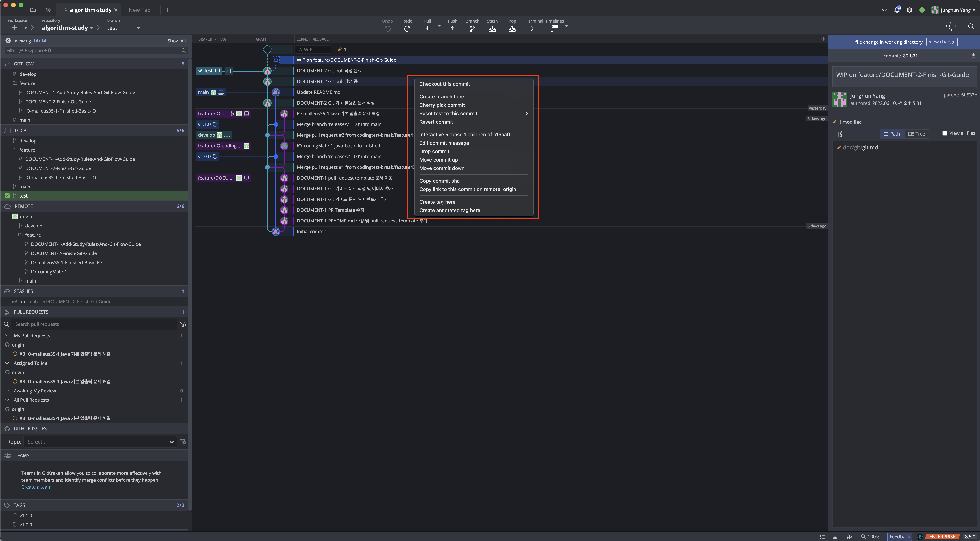Select remote branch IO_codingMate-1

(49, 271)
